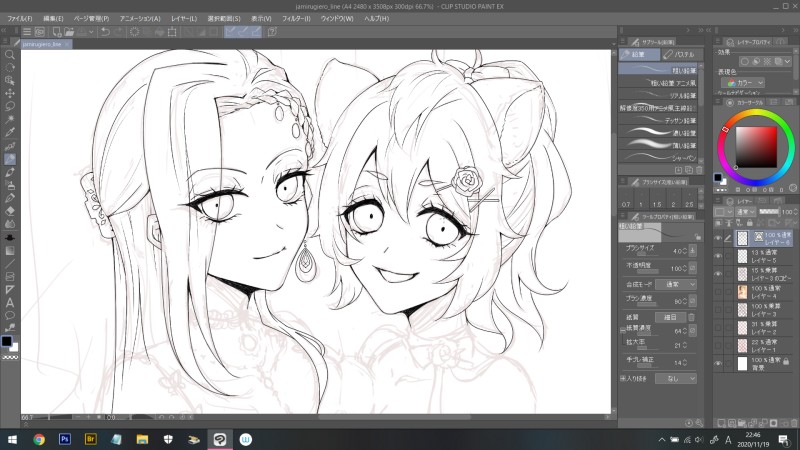The height and width of the screenshot is (450, 800).
Task: Select the Fill bucket tool
Action: point(10,237)
